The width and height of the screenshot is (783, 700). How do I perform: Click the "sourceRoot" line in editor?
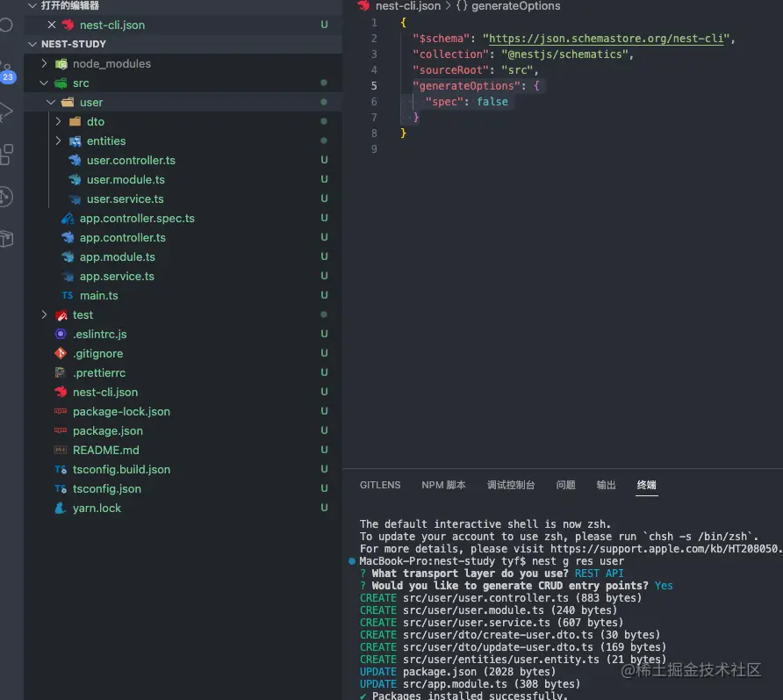point(475,70)
